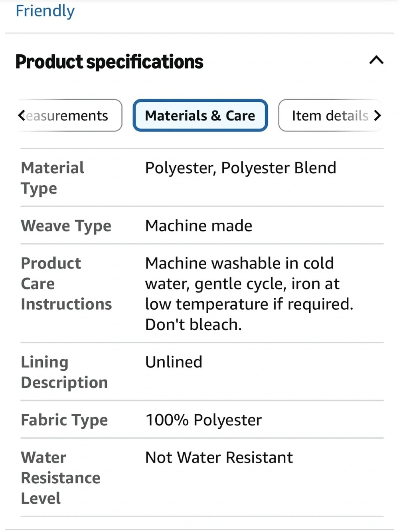
Task: Click the Product specifications heading
Action: (x=109, y=61)
